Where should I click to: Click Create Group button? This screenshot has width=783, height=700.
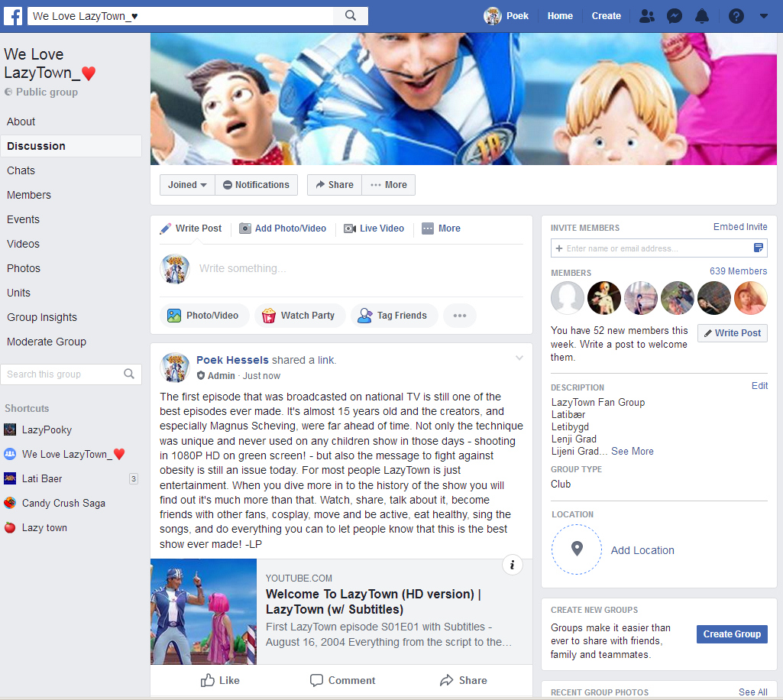pyautogui.click(x=732, y=634)
